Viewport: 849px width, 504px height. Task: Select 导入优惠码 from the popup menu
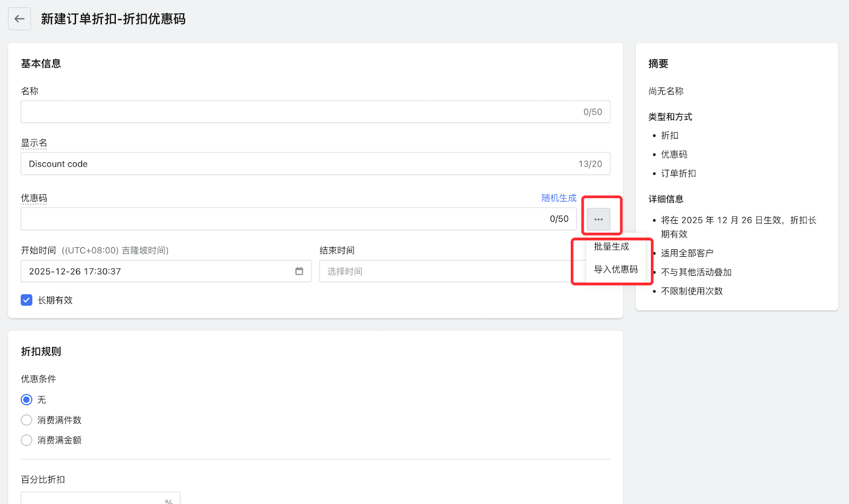pyautogui.click(x=616, y=270)
